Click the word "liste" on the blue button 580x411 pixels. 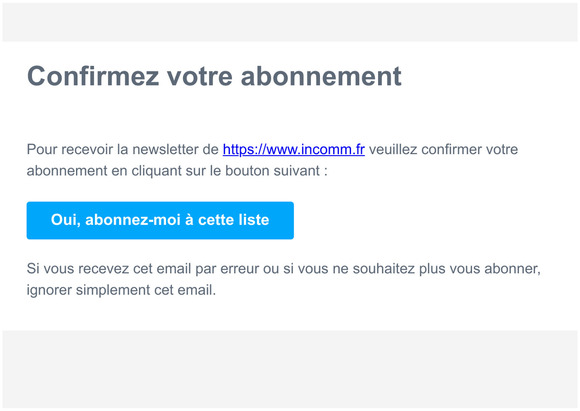(x=253, y=220)
